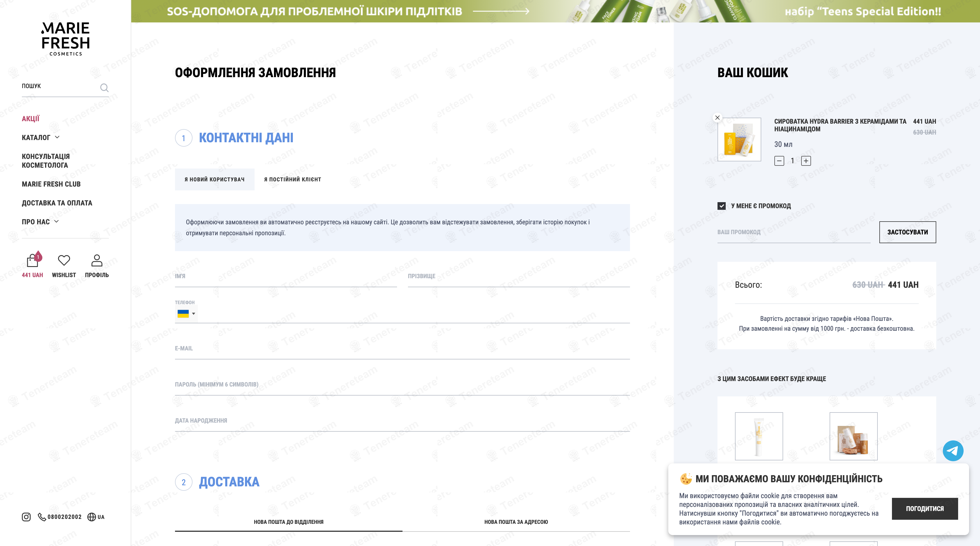Click the 'Ваш промокод' input field
980x546 pixels.
click(x=794, y=233)
